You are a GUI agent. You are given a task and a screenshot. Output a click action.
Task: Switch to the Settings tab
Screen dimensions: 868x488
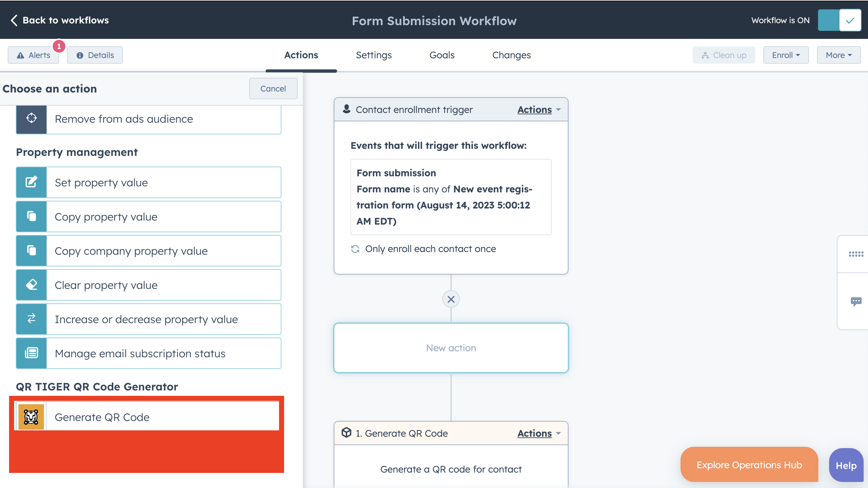374,55
